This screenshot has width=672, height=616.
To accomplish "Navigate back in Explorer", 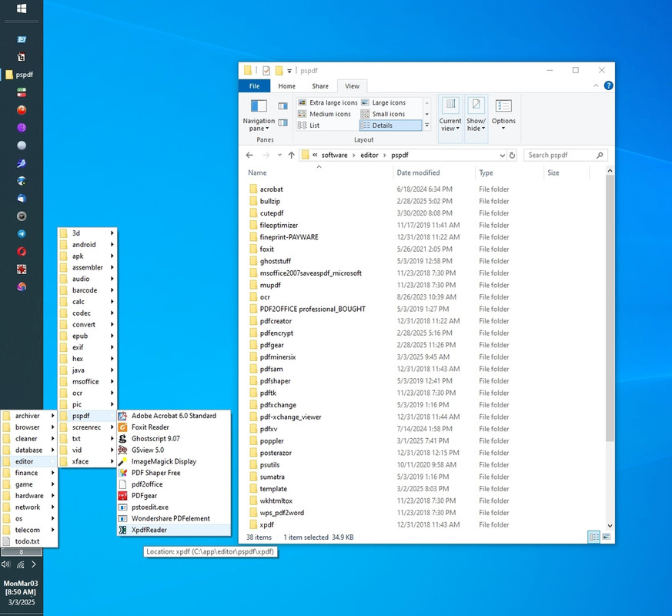I will [249, 156].
